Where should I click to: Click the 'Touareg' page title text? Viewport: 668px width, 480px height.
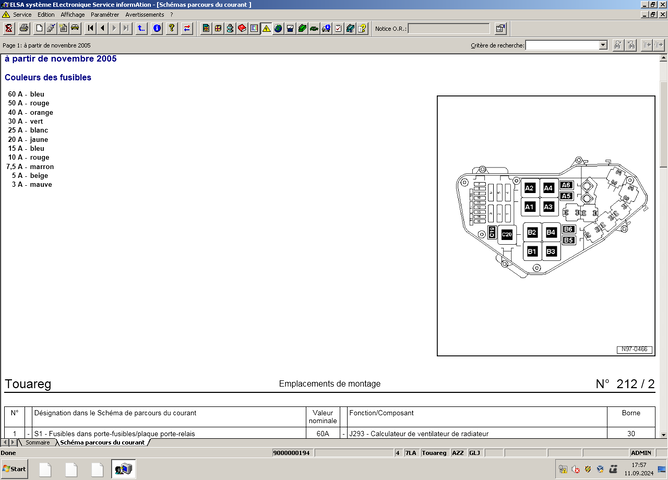point(28,384)
